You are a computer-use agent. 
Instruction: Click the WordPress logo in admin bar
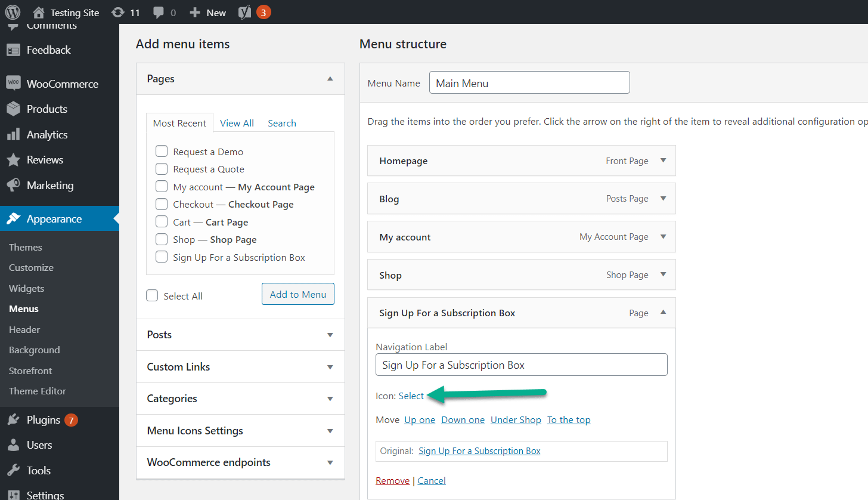click(13, 11)
